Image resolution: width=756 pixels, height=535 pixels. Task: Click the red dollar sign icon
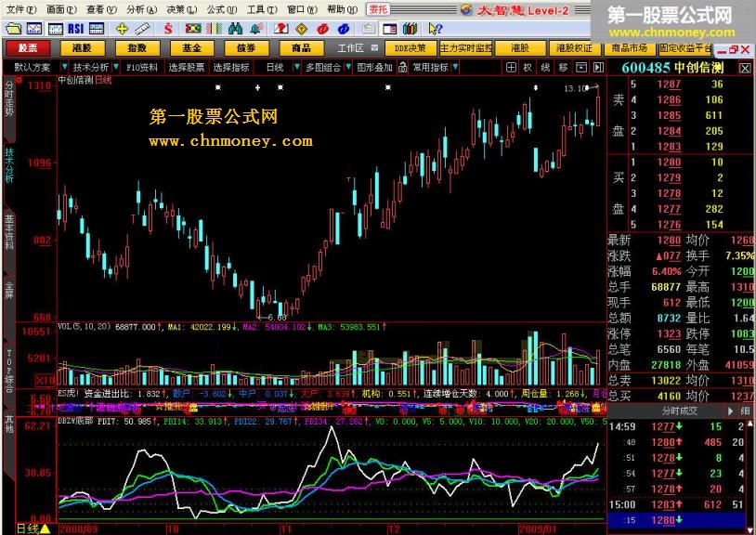point(168,29)
